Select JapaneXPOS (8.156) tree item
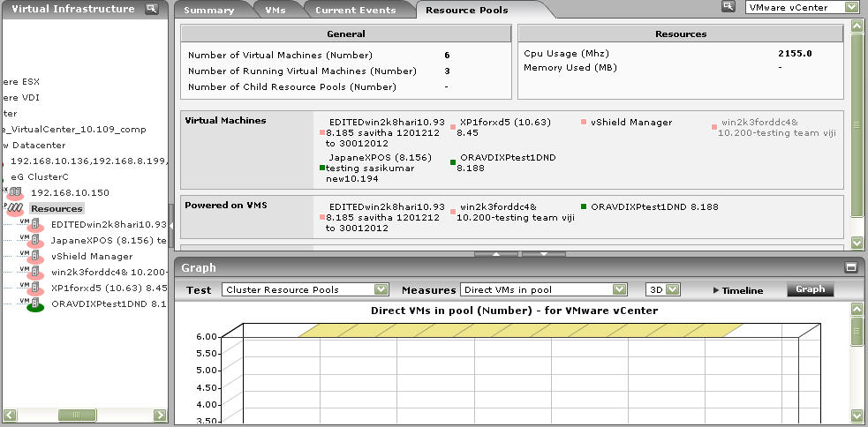868x427 pixels. 109,241
